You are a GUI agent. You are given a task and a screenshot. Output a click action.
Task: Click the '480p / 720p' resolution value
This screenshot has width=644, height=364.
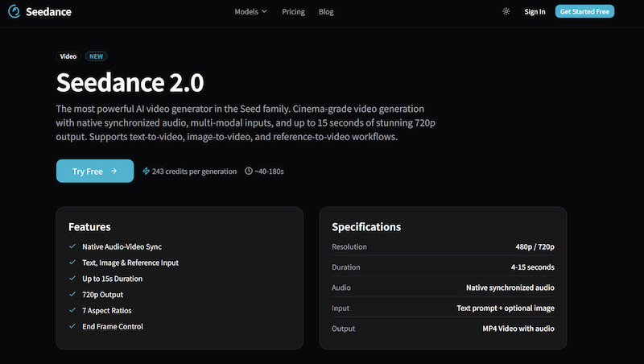535,246
